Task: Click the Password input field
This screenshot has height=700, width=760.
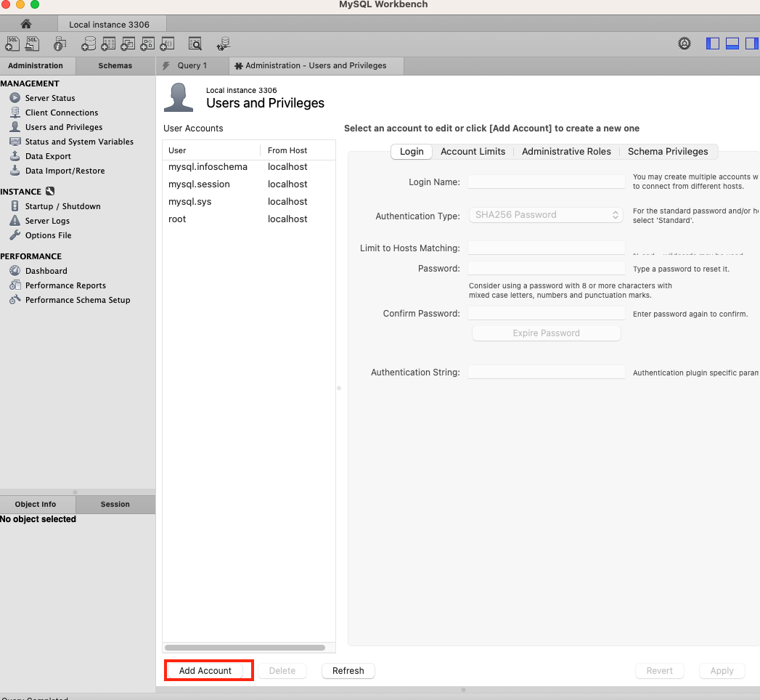Action: click(x=547, y=268)
